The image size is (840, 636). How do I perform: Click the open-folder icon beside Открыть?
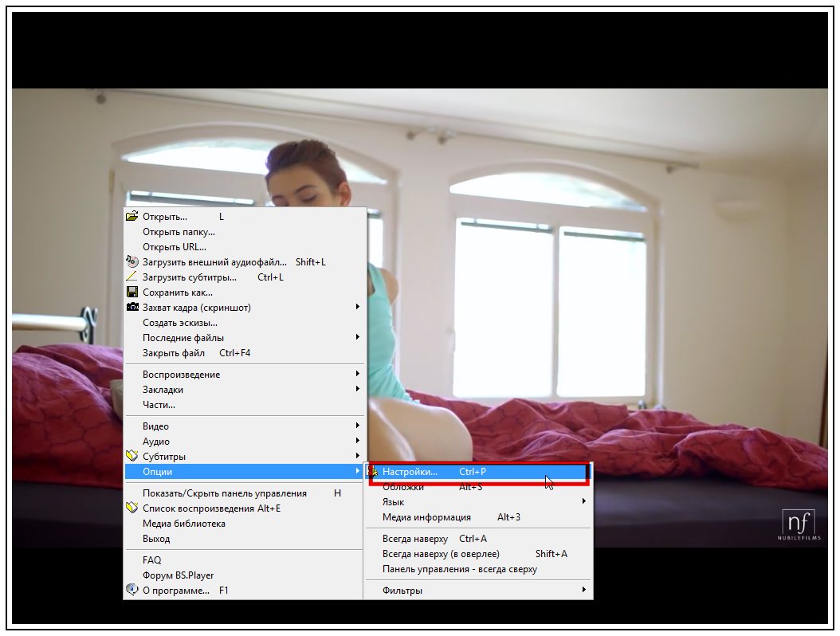(131, 217)
